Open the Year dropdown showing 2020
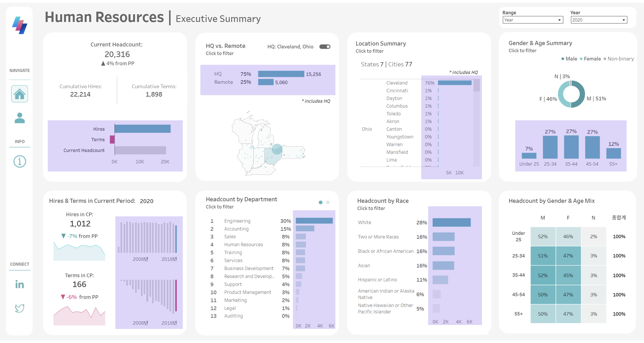The image size is (644, 343). 599,20
